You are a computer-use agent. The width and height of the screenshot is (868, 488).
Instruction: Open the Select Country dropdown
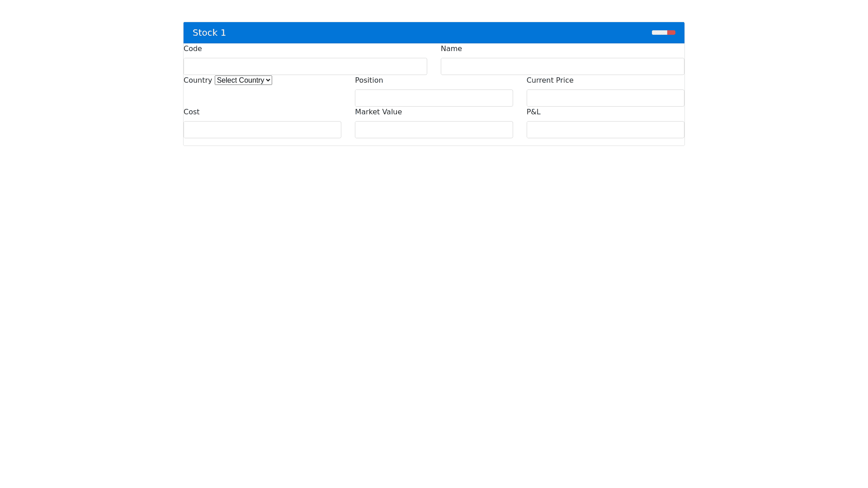tap(241, 80)
